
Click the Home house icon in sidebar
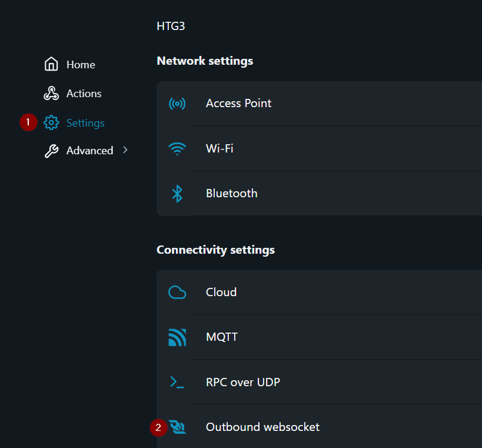52,64
